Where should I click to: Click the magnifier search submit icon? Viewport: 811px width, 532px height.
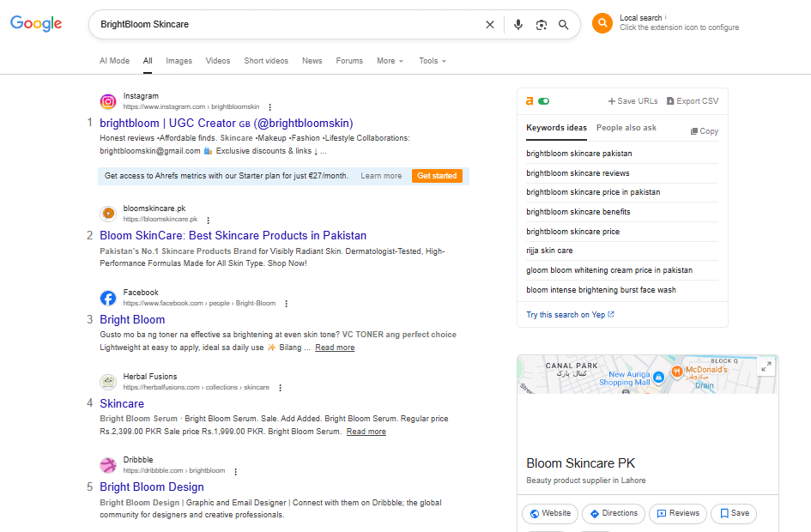click(x=564, y=25)
